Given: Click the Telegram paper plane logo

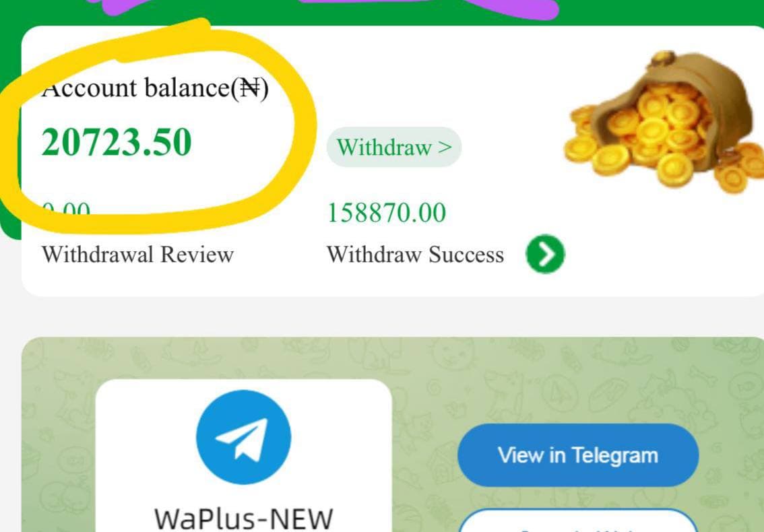Looking at the screenshot, I should click(x=244, y=437).
